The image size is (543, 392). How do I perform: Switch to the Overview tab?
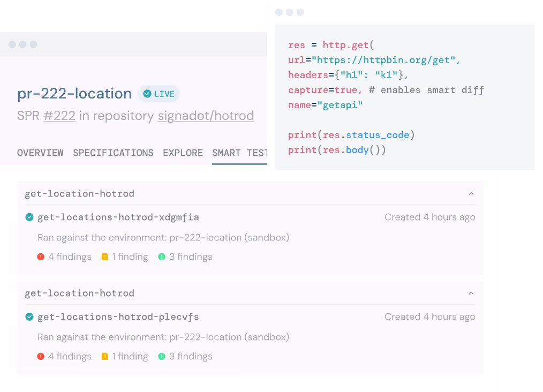[x=40, y=153]
